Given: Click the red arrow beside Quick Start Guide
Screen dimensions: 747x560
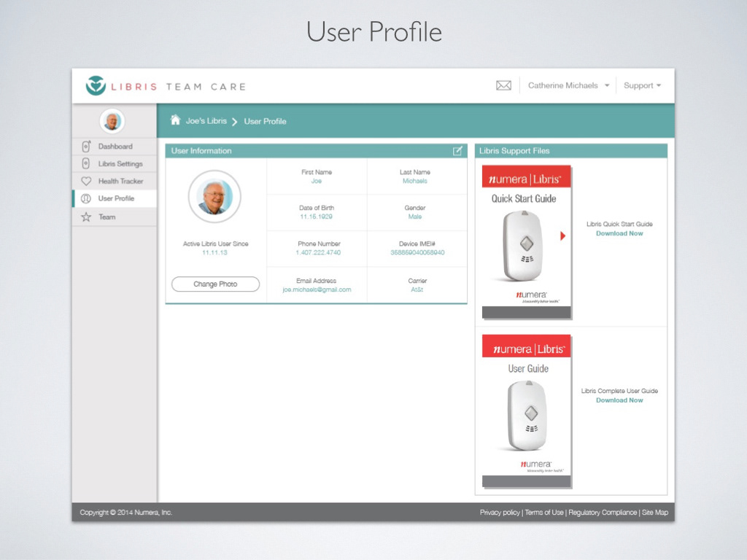Looking at the screenshot, I should [x=562, y=236].
